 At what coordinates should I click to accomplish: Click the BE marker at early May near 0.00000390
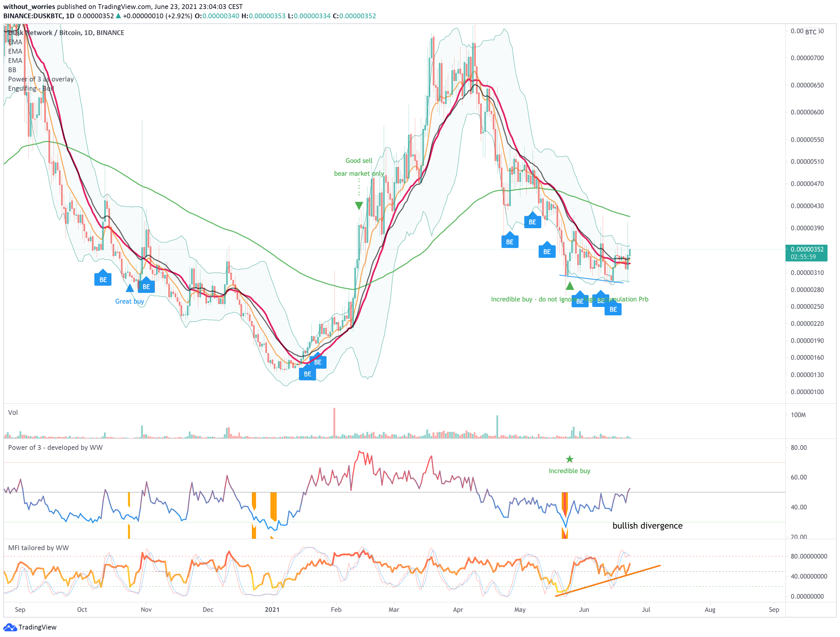coord(532,220)
